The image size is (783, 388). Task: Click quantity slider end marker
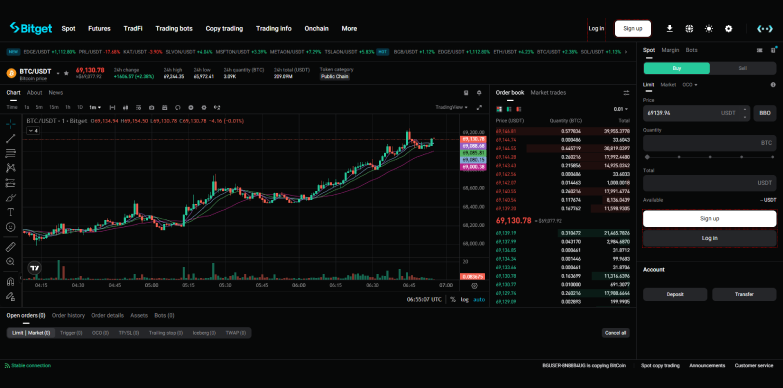click(x=773, y=157)
